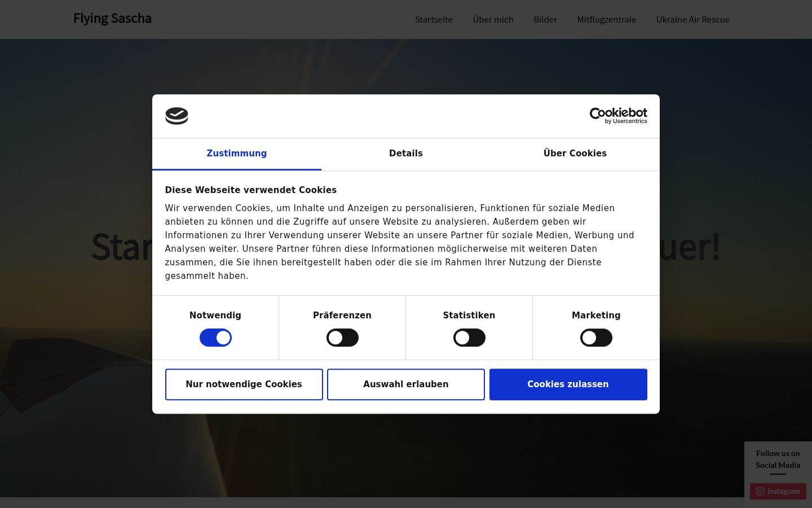Open the Startseite menu item
812x508 pixels.
(434, 20)
